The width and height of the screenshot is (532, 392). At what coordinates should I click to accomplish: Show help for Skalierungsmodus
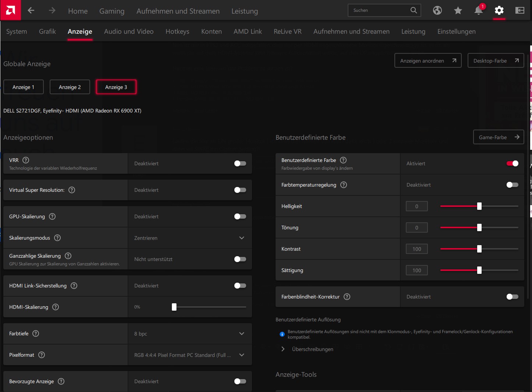(x=57, y=238)
